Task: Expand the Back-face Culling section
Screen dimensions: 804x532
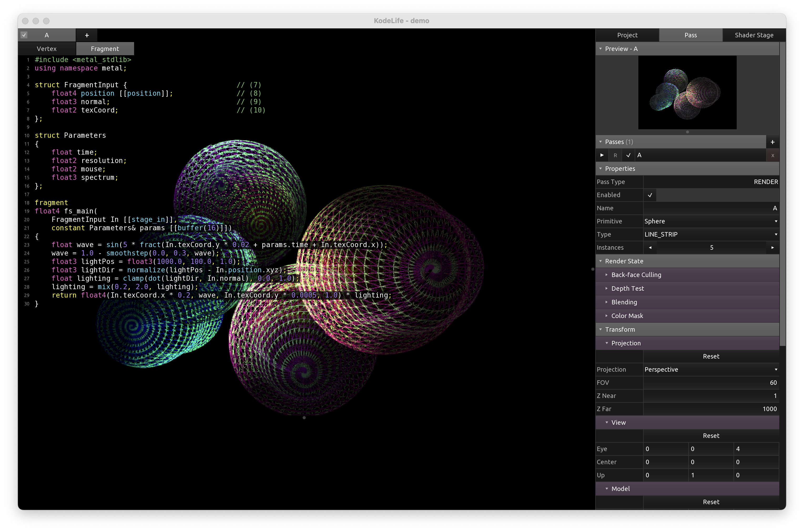Action: tap(636, 275)
